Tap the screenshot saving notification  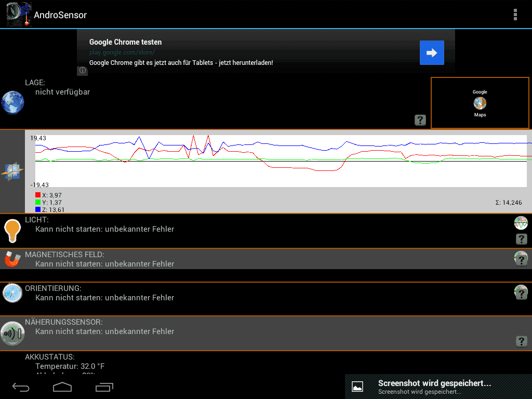coord(438,387)
